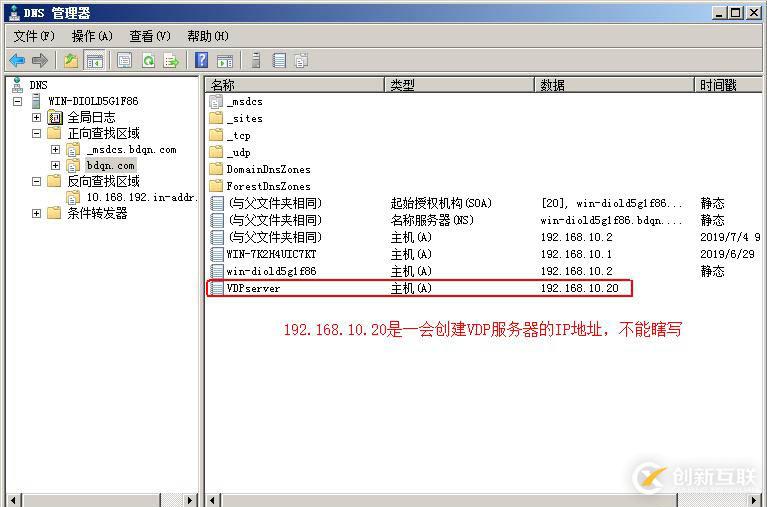Click record icon of VDPserver row
The height and width of the screenshot is (507, 767).
pyautogui.click(x=217, y=288)
